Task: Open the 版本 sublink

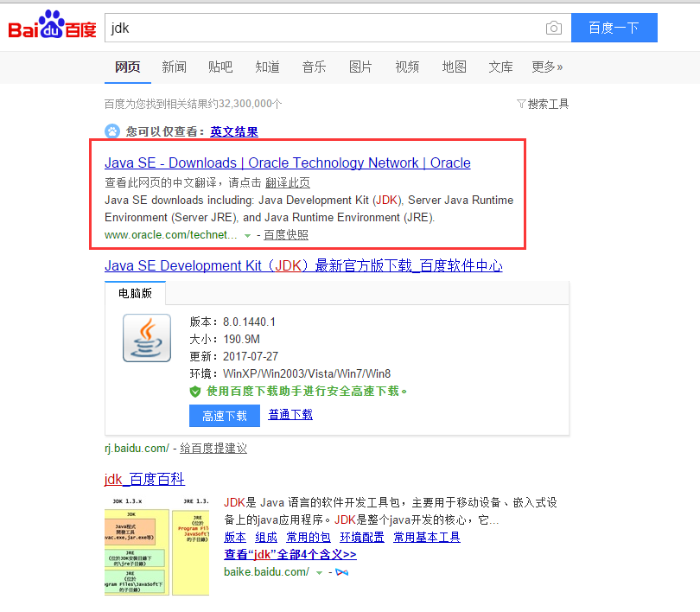Action: pyautogui.click(x=235, y=537)
